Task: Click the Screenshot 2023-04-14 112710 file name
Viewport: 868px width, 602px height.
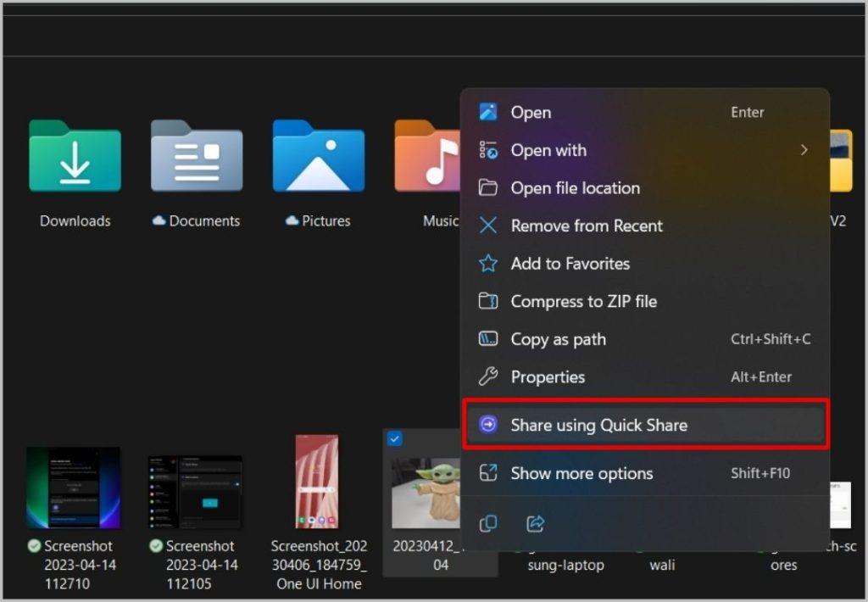Action: [79, 565]
